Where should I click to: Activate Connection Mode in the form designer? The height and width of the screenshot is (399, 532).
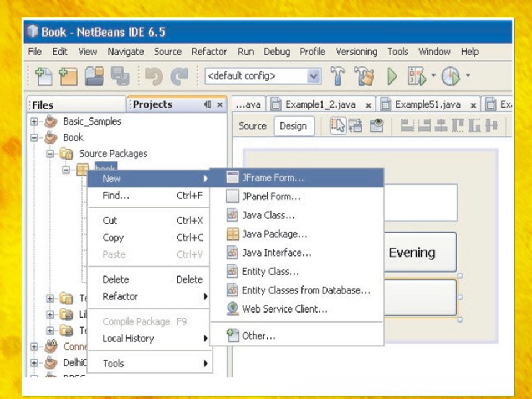(x=355, y=126)
